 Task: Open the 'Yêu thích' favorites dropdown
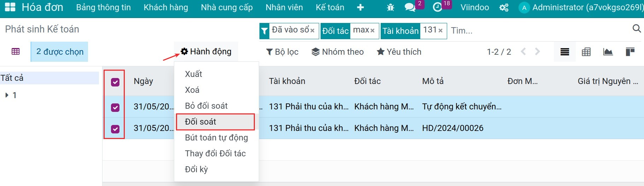tap(399, 52)
